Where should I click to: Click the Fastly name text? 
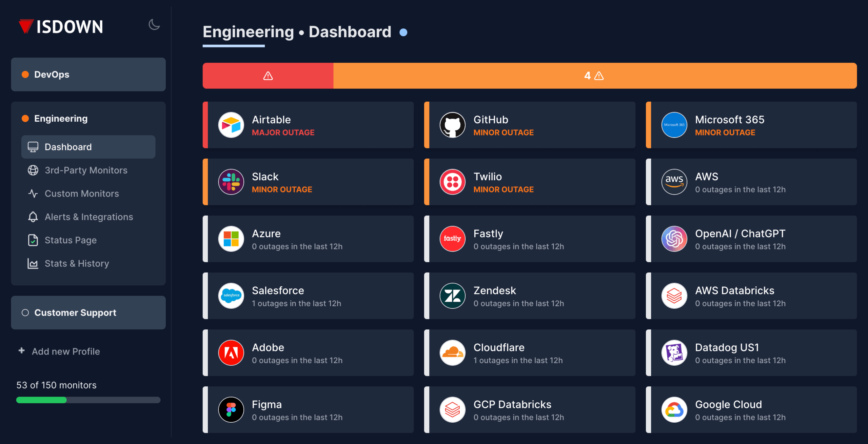click(488, 234)
